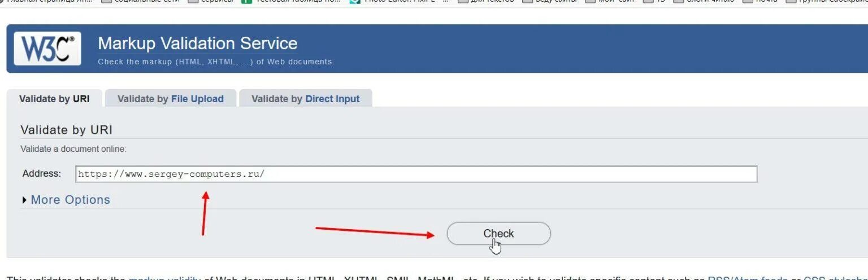Open the Validate by Direct Input tab
Image resolution: width=868 pixels, height=280 pixels.
306,99
